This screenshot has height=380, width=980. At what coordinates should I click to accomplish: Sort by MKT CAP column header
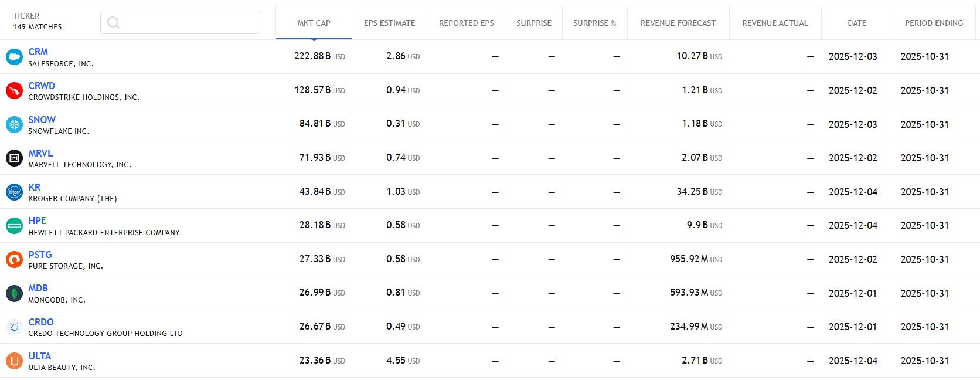[314, 23]
